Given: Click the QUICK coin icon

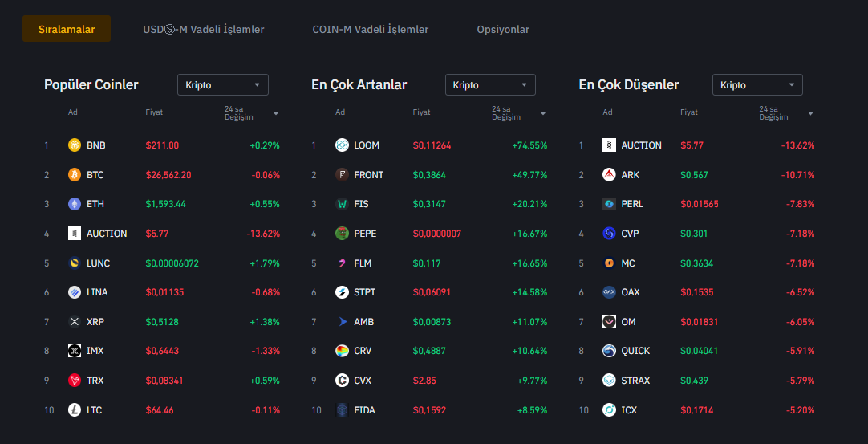Looking at the screenshot, I should [609, 351].
